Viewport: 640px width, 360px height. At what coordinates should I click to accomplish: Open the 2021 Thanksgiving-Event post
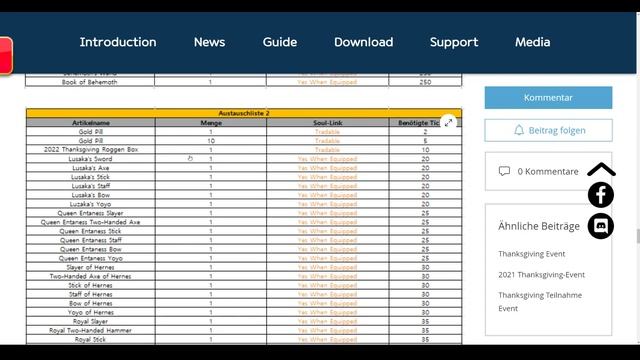click(541, 275)
